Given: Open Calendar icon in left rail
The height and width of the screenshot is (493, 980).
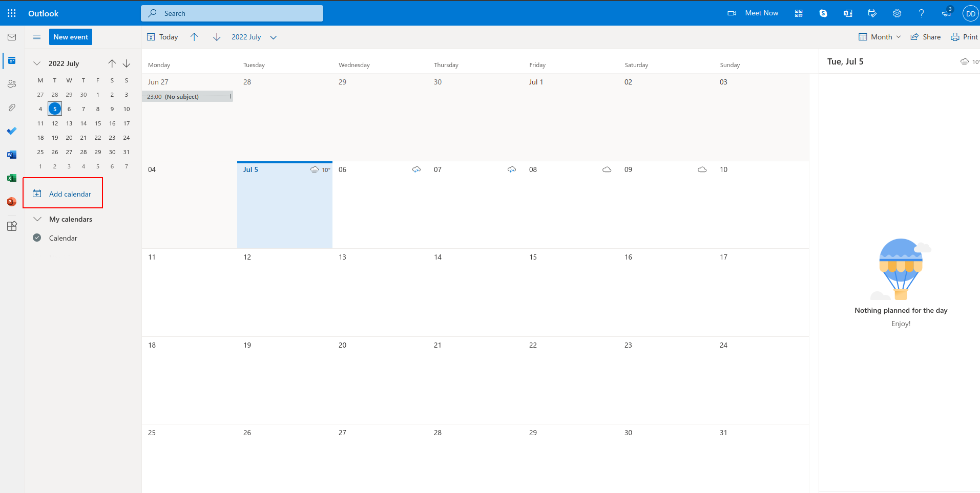Looking at the screenshot, I should 12,60.
